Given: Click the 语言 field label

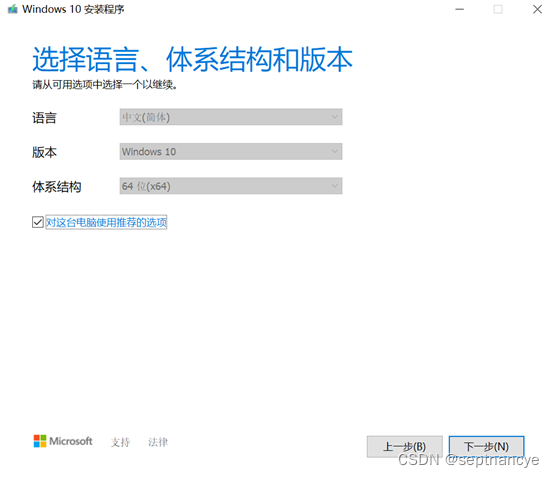Looking at the screenshot, I should pyautogui.click(x=44, y=118).
